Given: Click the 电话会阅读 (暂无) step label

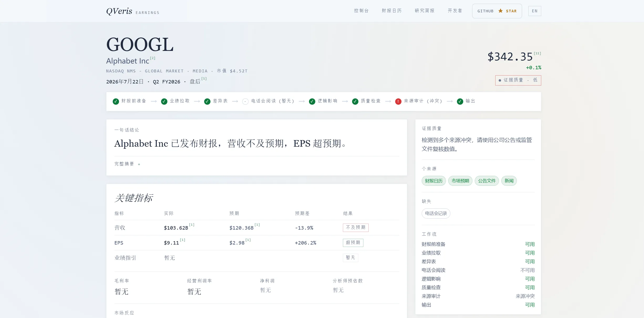Looking at the screenshot, I should coord(273,101).
